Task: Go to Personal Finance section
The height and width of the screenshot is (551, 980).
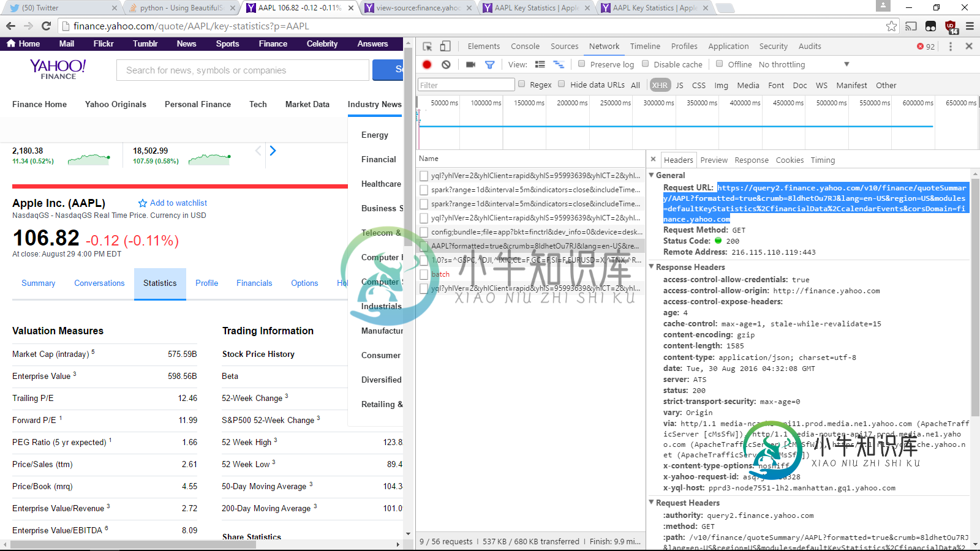Action: [x=198, y=104]
